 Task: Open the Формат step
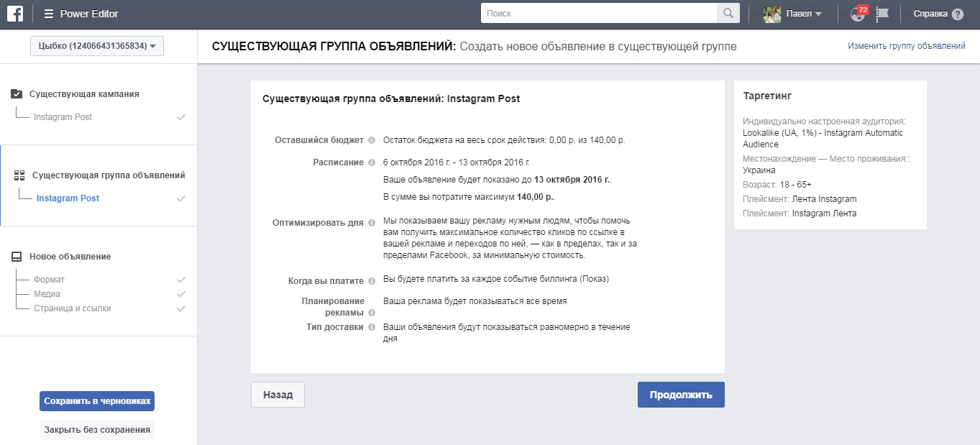pyautogui.click(x=49, y=280)
